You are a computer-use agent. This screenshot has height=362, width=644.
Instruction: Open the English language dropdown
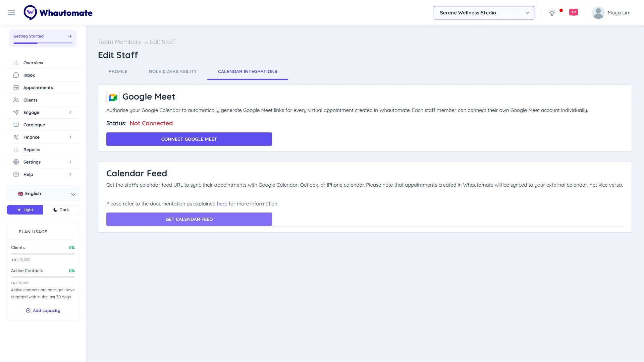point(43,194)
